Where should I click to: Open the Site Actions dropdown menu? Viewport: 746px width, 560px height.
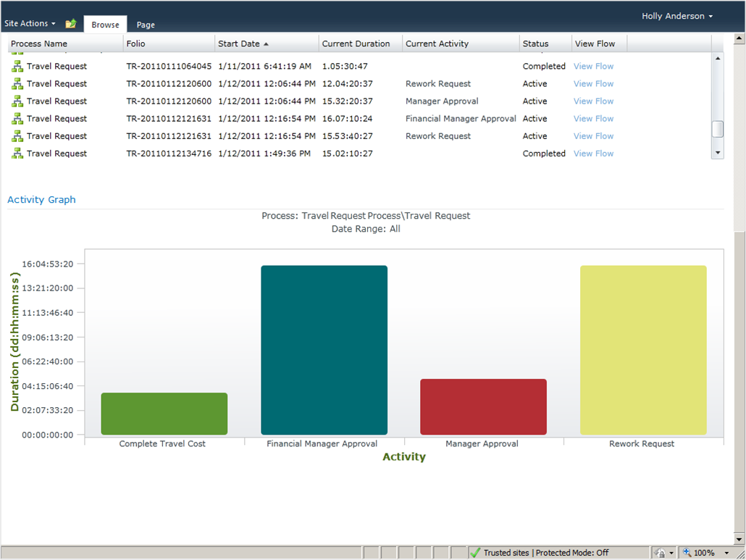coord(30,24)
